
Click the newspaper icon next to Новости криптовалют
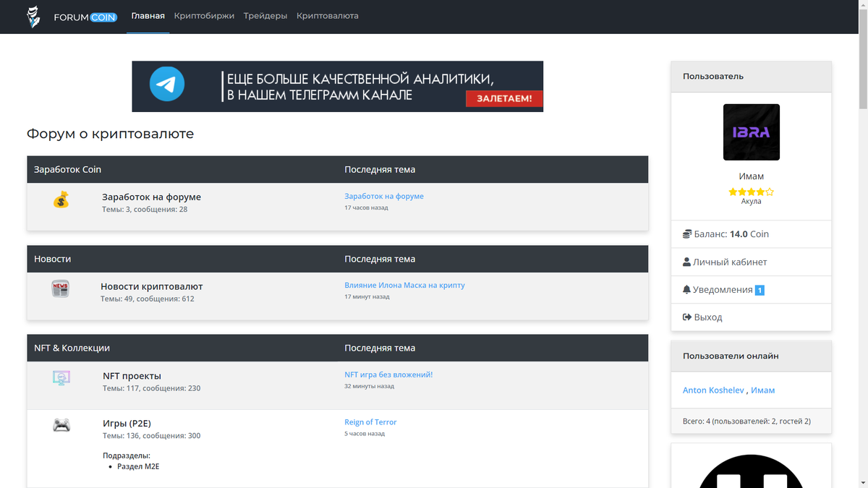(61, 289)
